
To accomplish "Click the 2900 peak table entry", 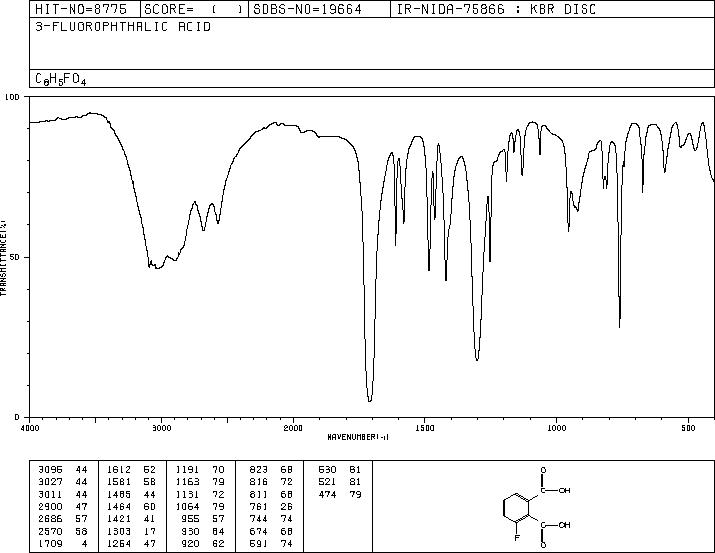I will [62, 506].
